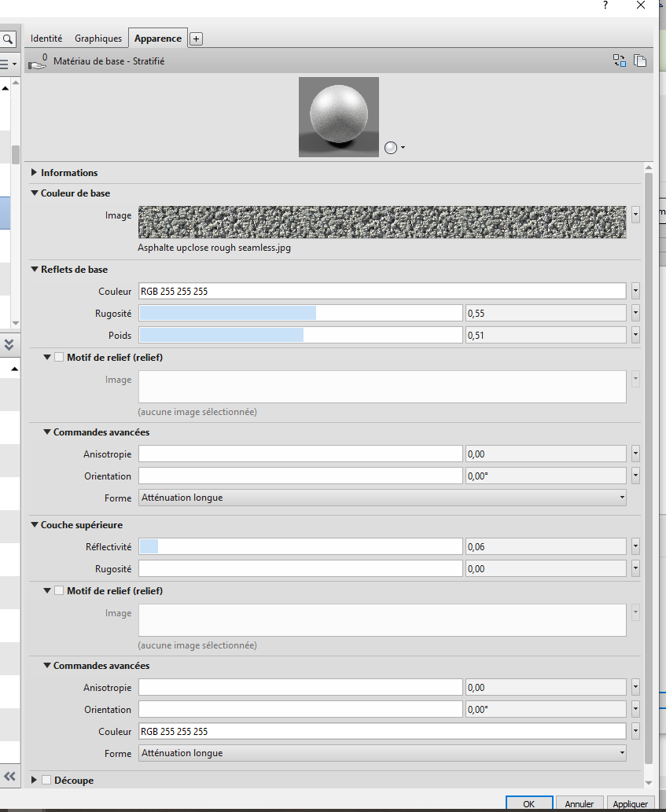Click the double left arrows at bottom sidebar
The height and width of the screenshot is (812, 666).
[10, 777]
